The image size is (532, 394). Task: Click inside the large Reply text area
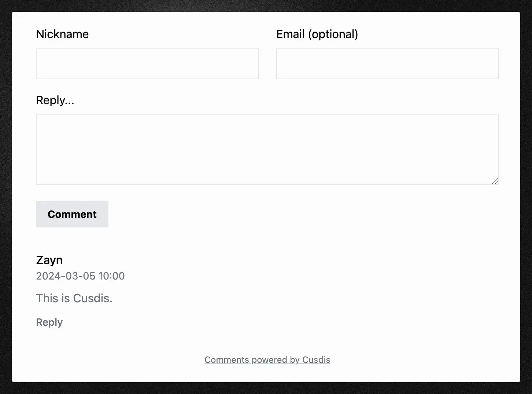pos(267,149)
